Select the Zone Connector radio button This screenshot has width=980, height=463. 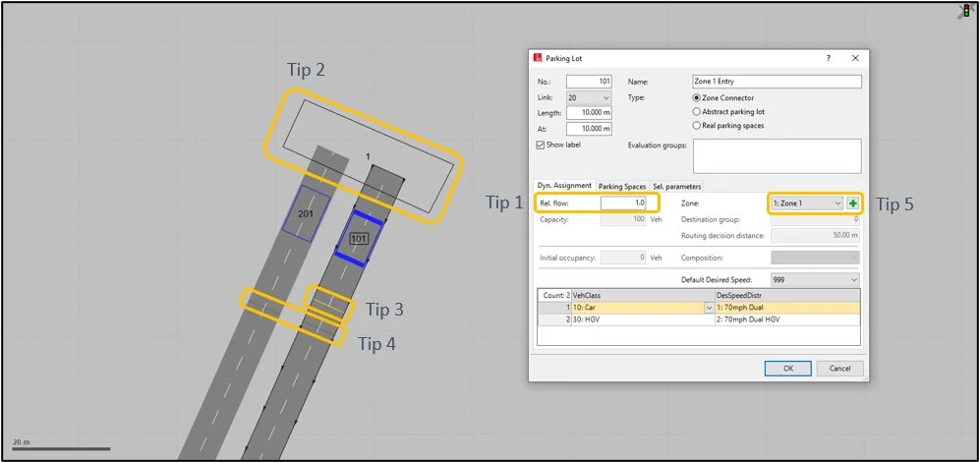point(696,98)
